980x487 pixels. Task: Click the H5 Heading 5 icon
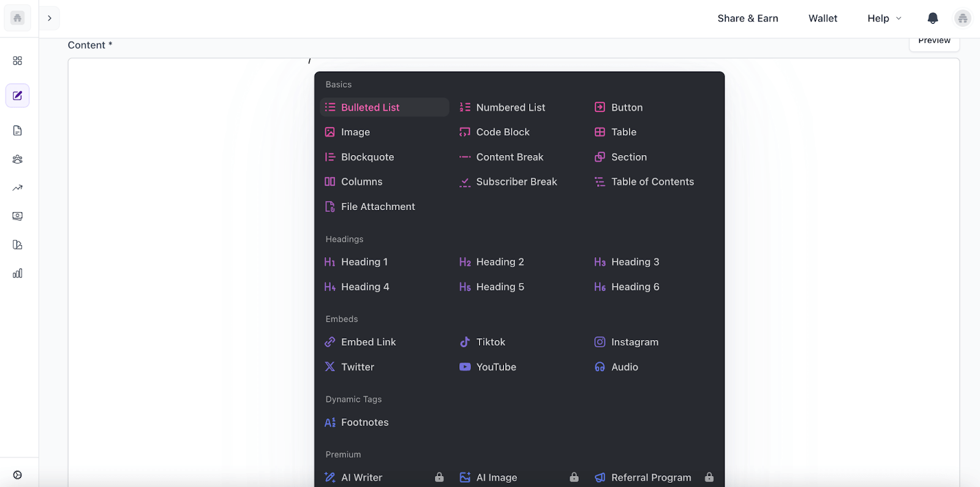coord(465,287)
